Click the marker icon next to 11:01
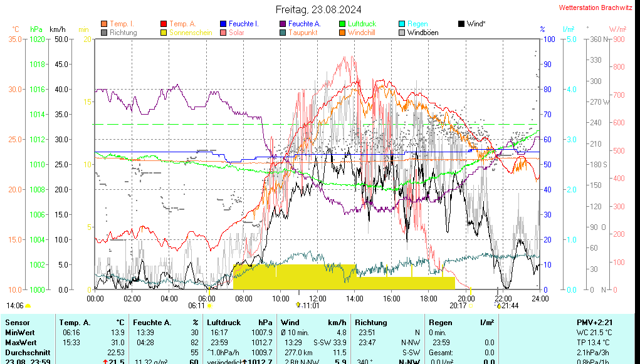The width and height of the screenshot is (640, 364). click(299, 306)
